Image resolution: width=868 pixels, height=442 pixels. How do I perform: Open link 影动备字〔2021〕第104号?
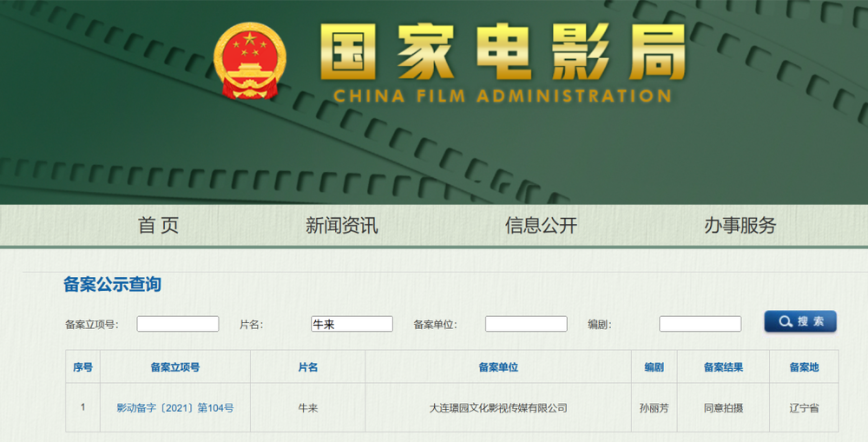(x=175, y=408)
